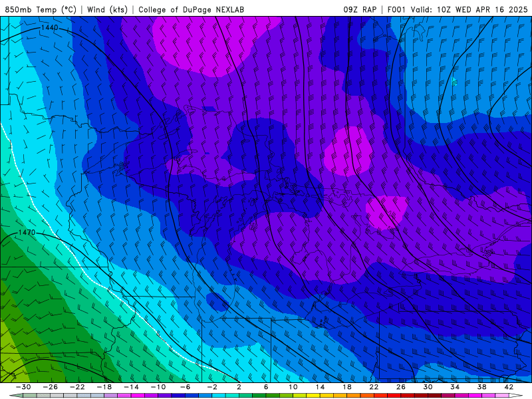
Task: Click the 26 color bar tick label
Action: (x=401, y=387)
